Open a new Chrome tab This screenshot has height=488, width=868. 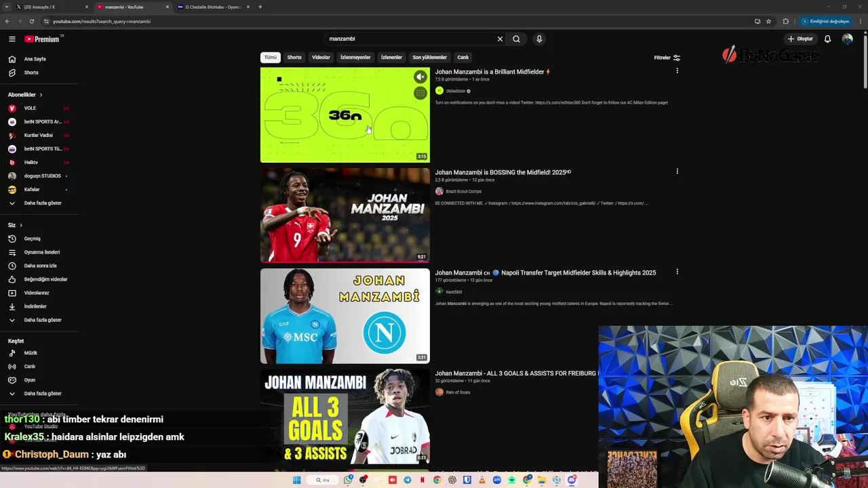260,7
